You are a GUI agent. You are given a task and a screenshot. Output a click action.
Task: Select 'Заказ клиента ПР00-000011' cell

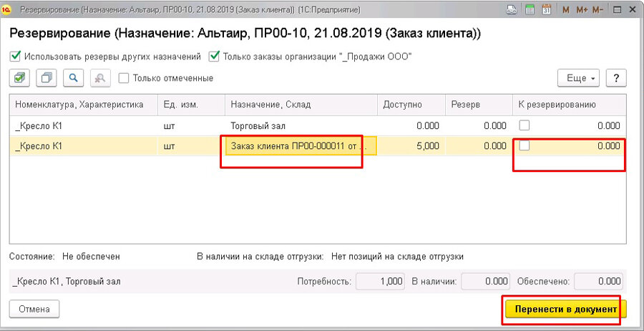301,146
